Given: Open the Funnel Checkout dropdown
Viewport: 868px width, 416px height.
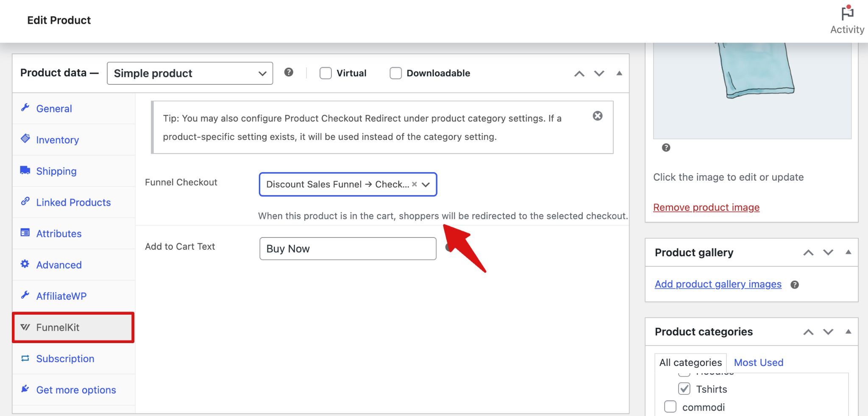Looking at the screenshot, I should click(x=425, y=184).
